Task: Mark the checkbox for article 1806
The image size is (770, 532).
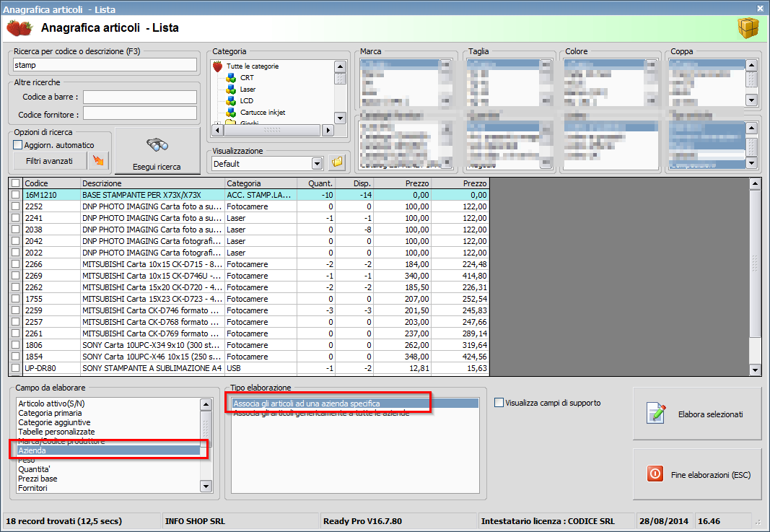Action: pyautogui.click(x=16, y=345)
